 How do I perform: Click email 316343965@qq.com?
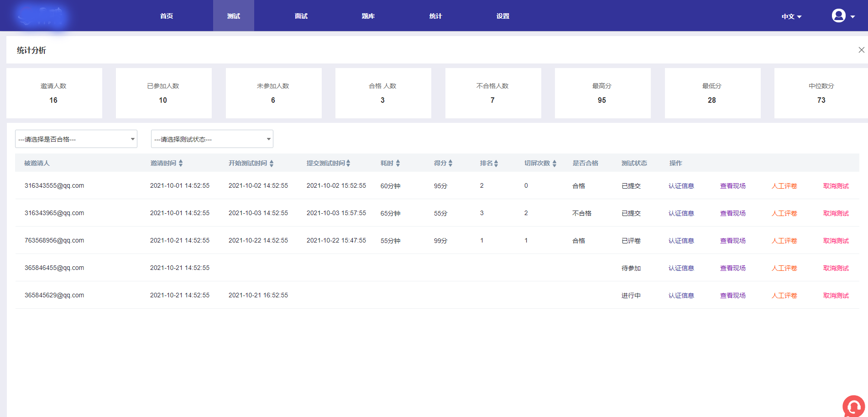point(54,213)
